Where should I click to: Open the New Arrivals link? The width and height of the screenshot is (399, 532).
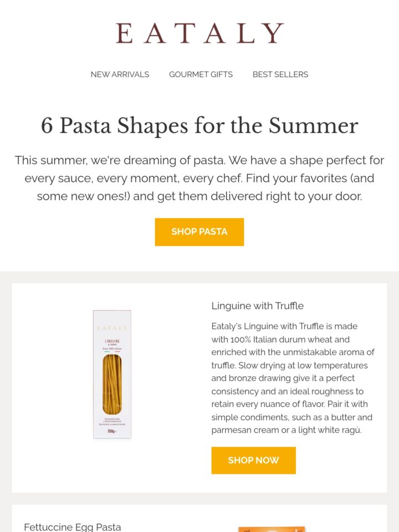click(x=120, y=74)
